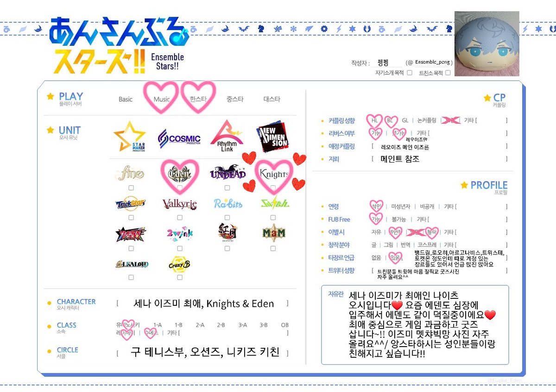Check the box under Ra*bits logo
The image size is (556, 392).
point(227,217)
